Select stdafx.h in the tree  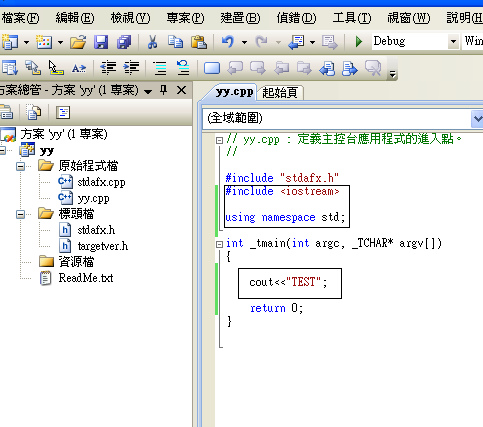[96, 230]
